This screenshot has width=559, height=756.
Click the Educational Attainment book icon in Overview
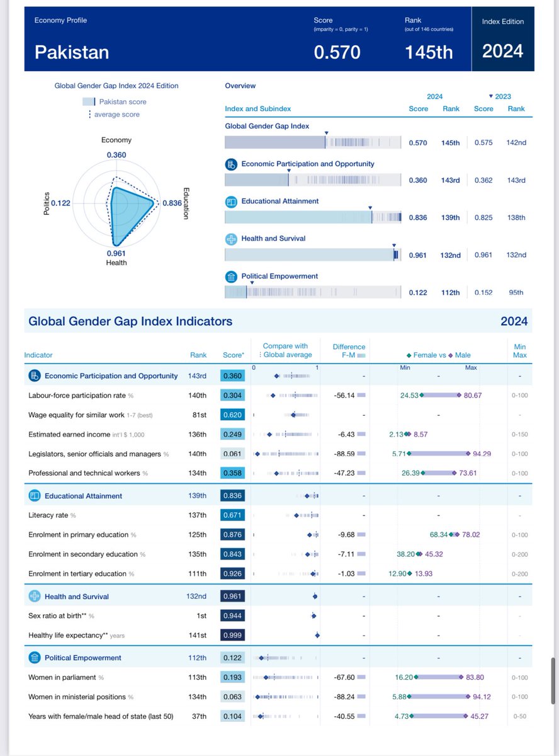[x=232, y=201]
